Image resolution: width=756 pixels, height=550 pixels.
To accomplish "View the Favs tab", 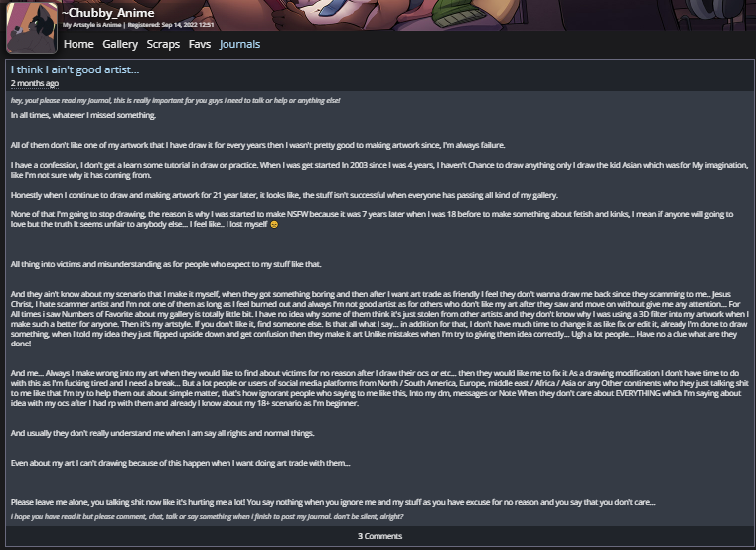I will click(x=200, y=44).
